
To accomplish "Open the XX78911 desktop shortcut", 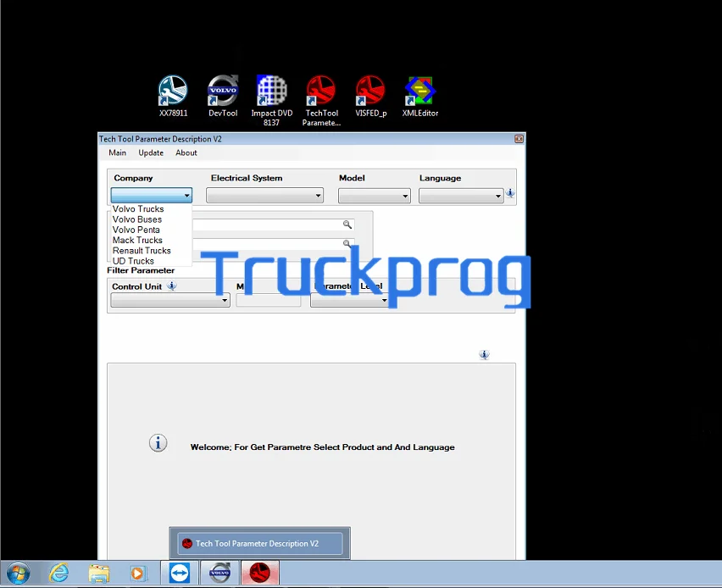I will click(173, 96).
